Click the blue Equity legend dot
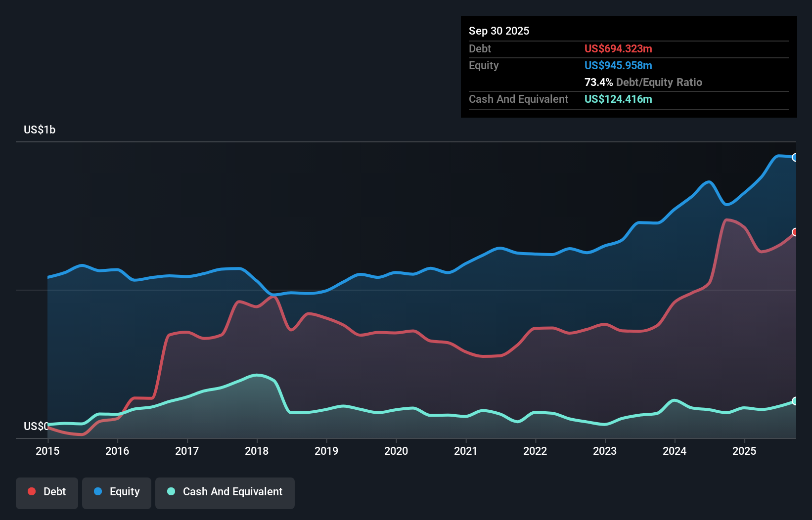This screenshot has width=812, height=520. point(98,491)
